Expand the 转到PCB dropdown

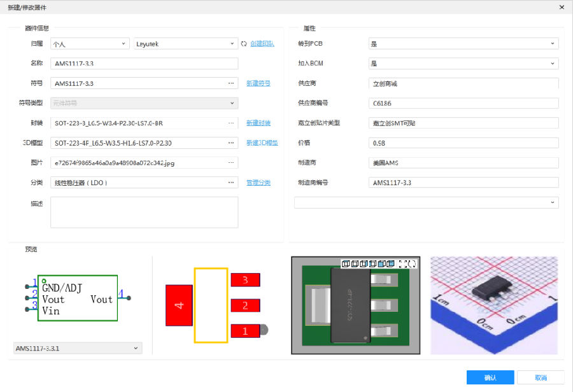(463, 43)
